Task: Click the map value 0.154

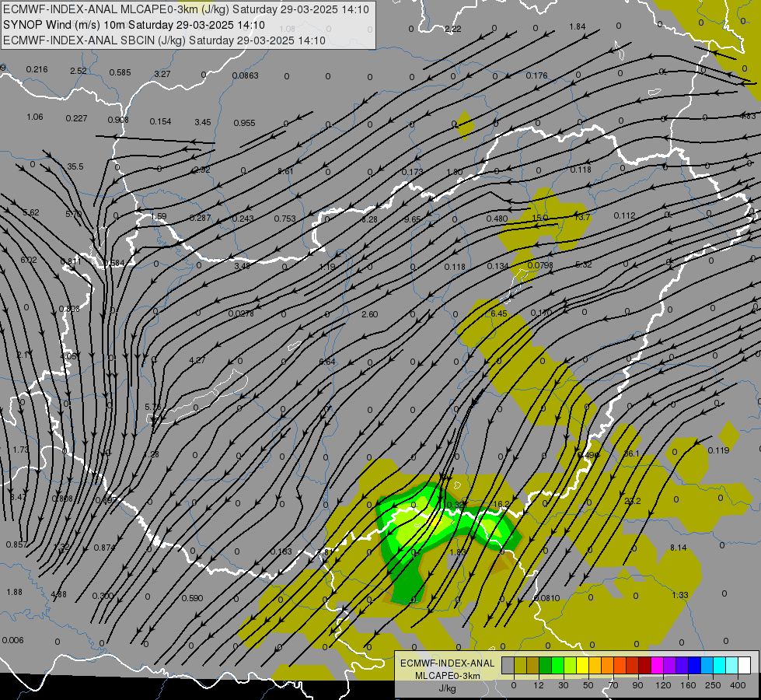Action: point(161,121)
